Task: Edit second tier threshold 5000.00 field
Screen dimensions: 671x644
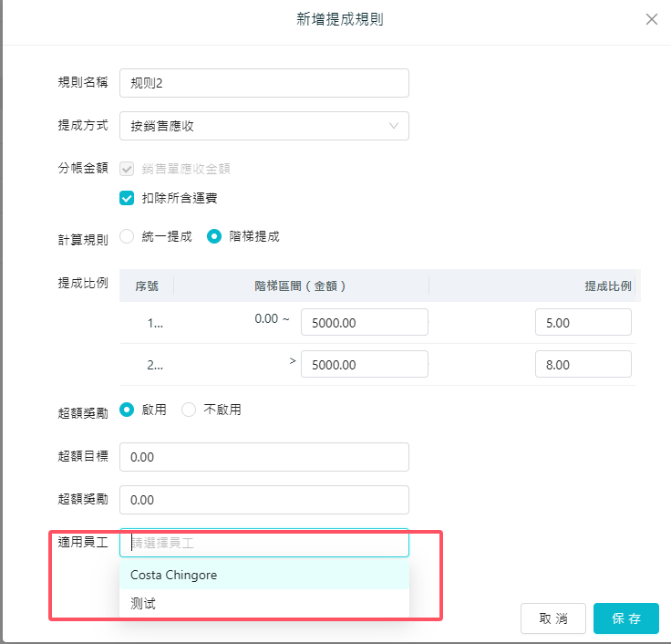Action: (364, 364)
